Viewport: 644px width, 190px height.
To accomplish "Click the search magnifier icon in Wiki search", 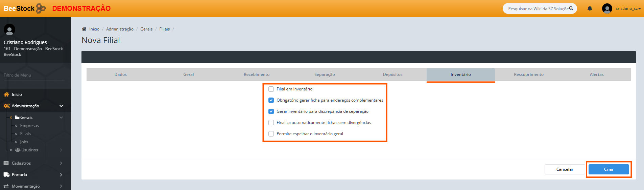I will pyautogui.click(x=571, y=8).
